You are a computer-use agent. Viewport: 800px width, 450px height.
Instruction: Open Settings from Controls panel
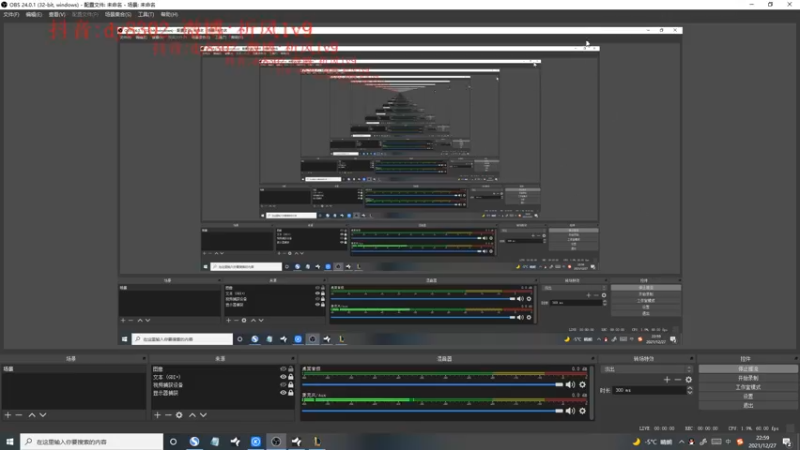click(x=748, y=396)
